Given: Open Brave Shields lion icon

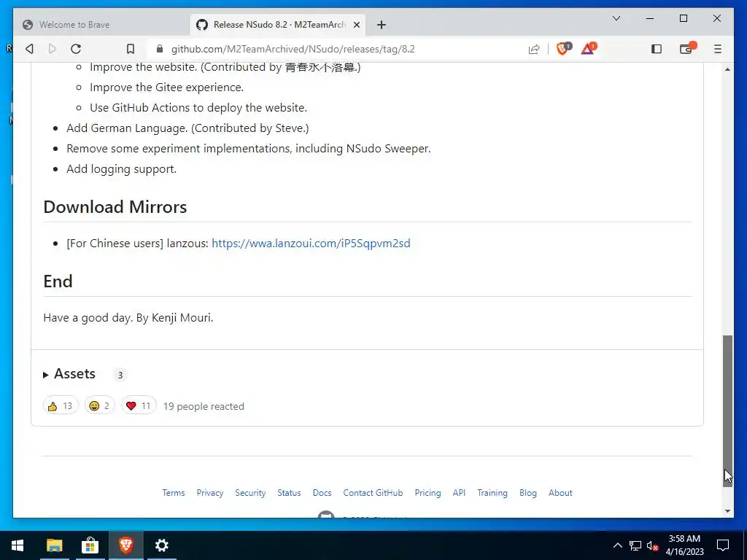Looking at the screenshot, I should click(x=564, y=48).
